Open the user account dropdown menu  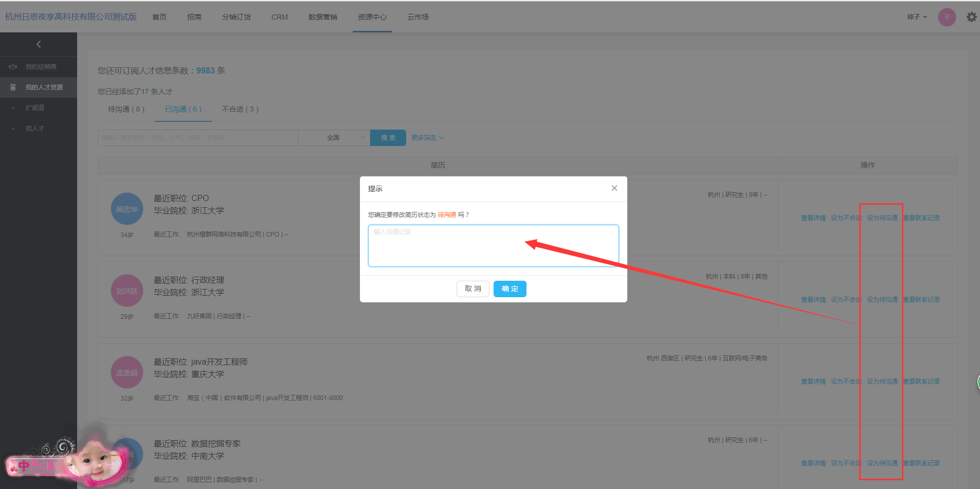click(917, 17)
